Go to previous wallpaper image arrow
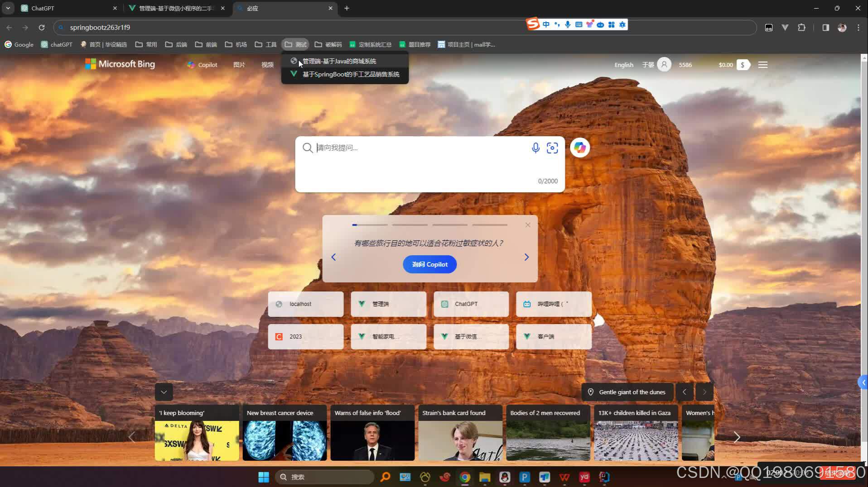 tap(685, 392)
